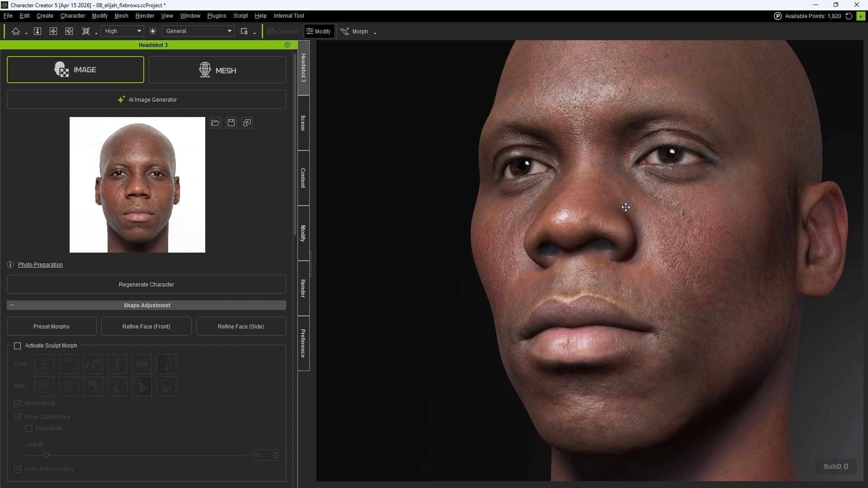The image size is (868, 488).
Task: Click the AI Image Generator button
Action: click(146, 99)
